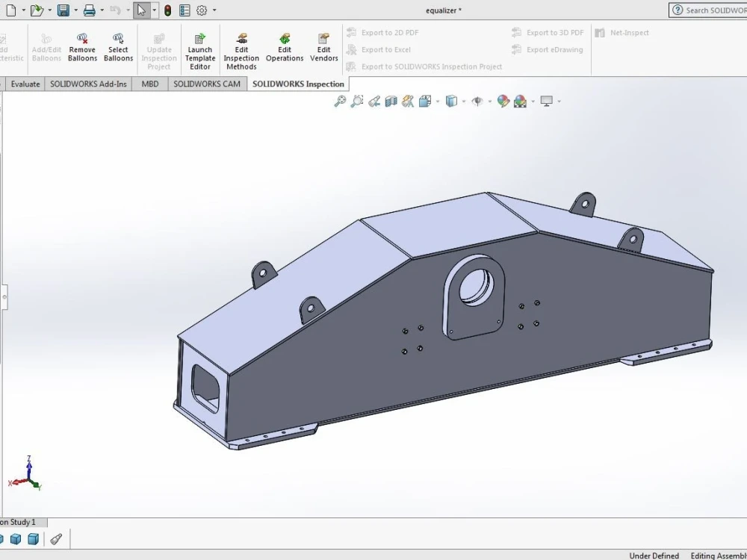Click the Dynamic Annotation Views icon
The image size is (747, 560).
coord(408,101)
